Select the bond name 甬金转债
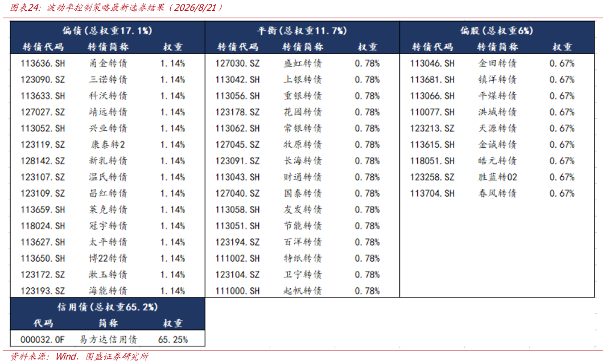 point(108,63)
